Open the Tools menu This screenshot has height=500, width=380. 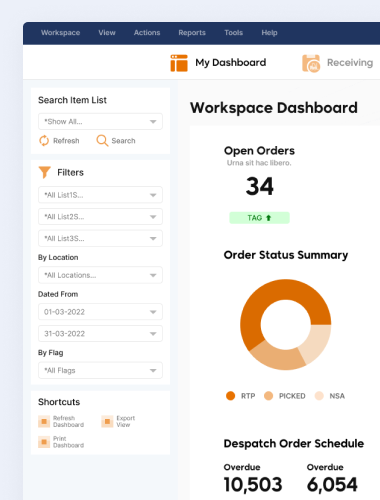[x=233, y=33]
